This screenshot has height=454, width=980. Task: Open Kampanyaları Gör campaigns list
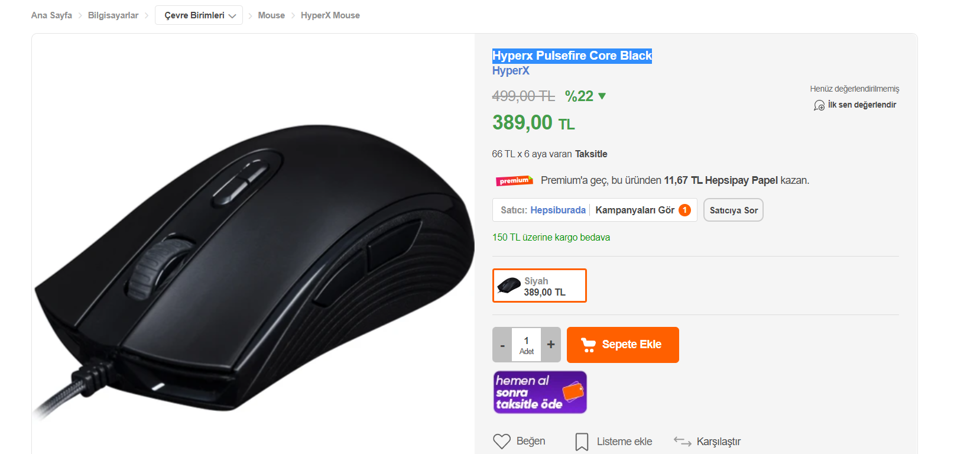click(635, 210)
